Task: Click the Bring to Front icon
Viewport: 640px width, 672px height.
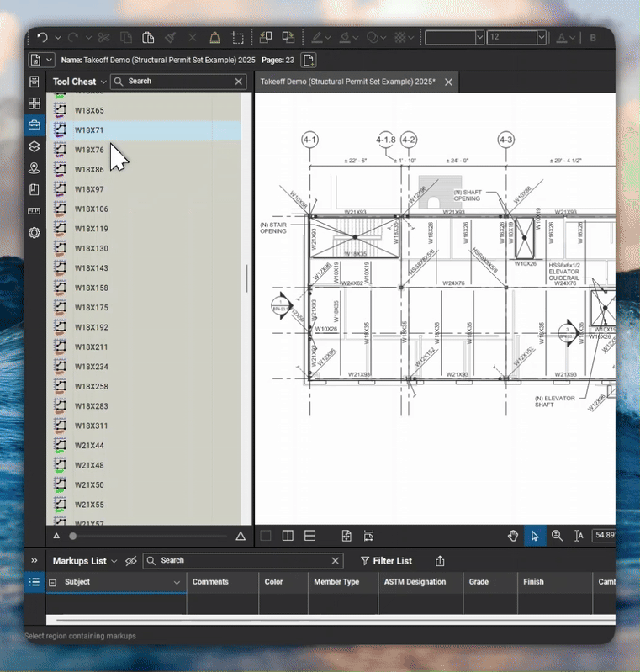Action: (288, 38)
